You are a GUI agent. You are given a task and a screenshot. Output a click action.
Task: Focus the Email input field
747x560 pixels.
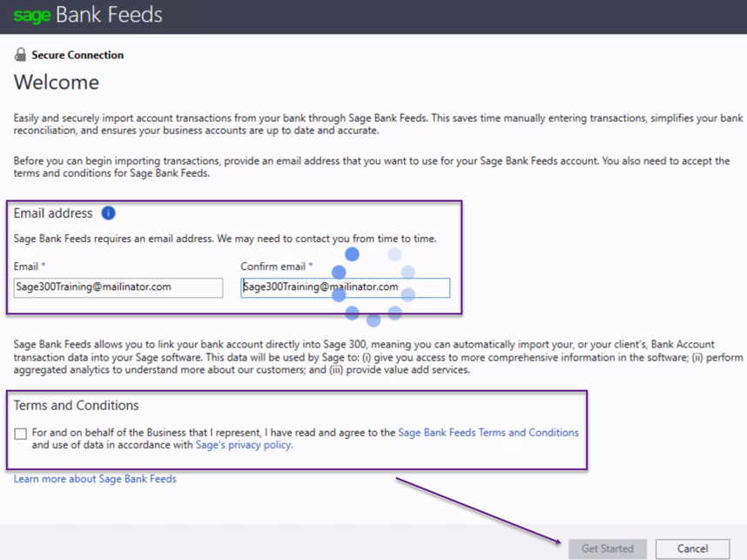point(118,288)
